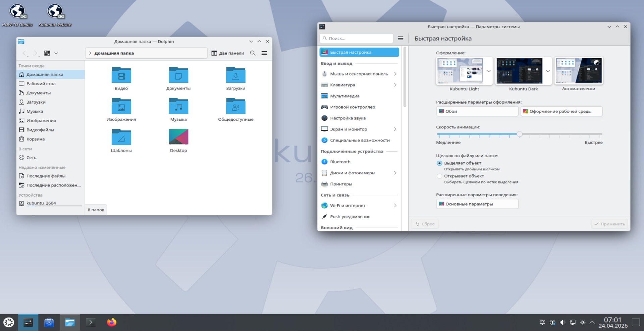Open the Dolphin hamburger menu
The height and width of the screenshot is (331, 644).
264,53
